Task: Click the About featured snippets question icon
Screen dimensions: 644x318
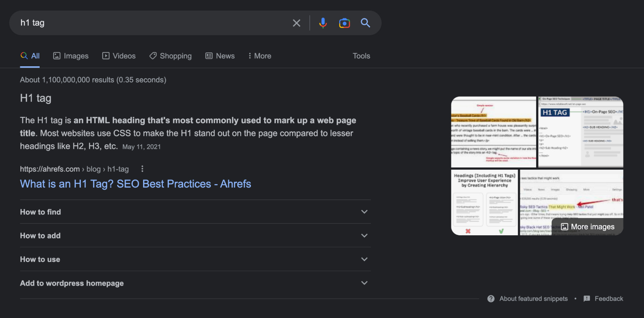Action: (491, 299)
